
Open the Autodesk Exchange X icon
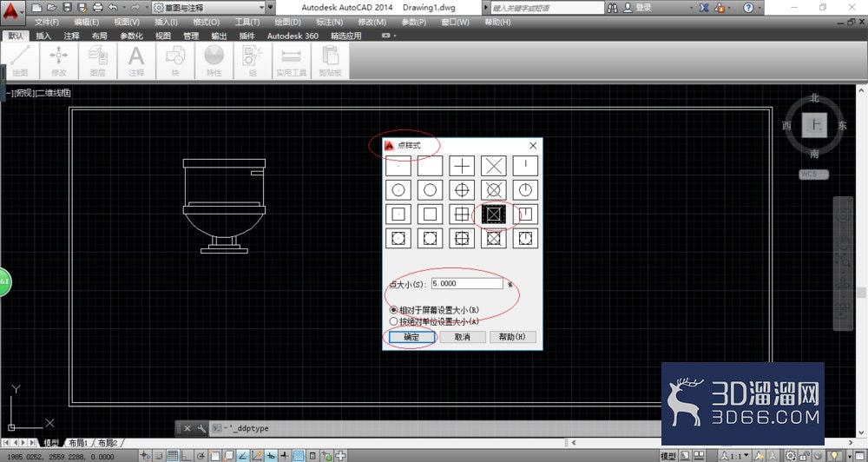click(704, 8)
